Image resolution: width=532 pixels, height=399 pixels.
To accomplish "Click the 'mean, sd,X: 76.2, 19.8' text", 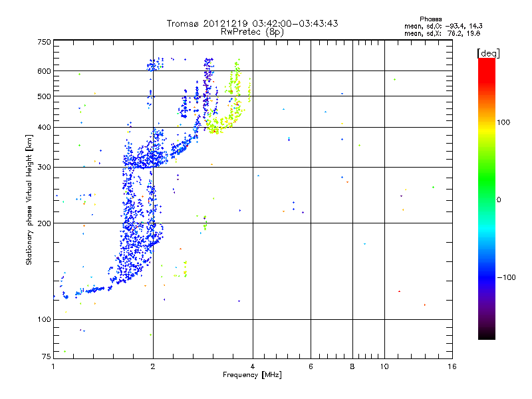I will coord(442,33).
